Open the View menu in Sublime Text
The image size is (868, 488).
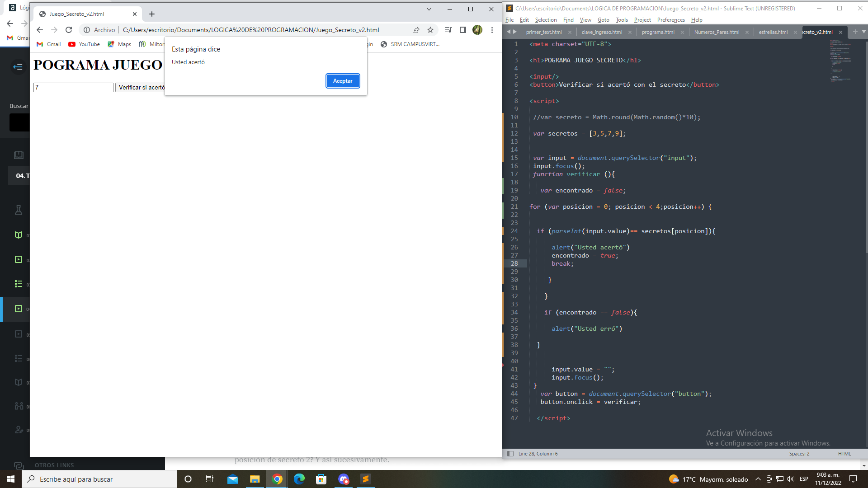tap(585, 20)
